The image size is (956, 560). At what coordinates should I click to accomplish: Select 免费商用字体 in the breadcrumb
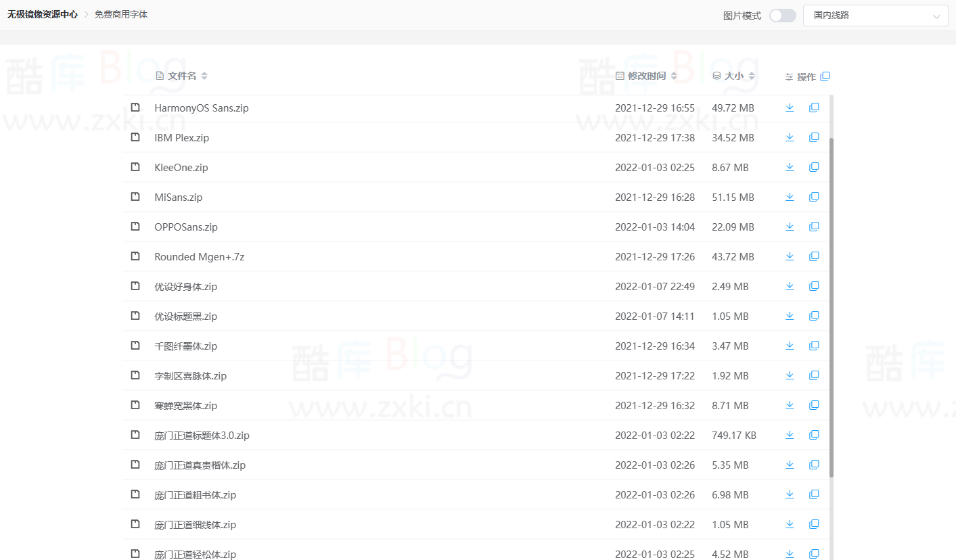120,14
